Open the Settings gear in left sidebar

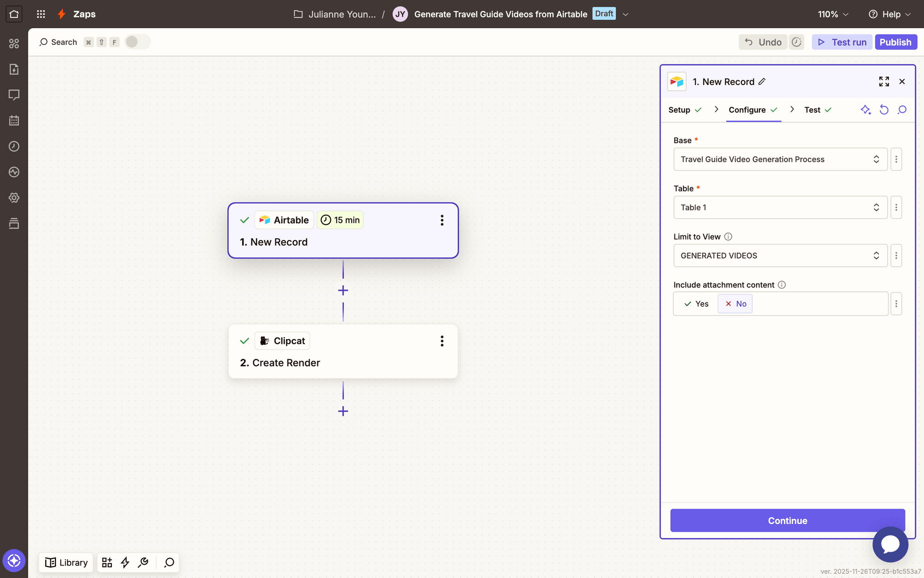click(14, 197)
